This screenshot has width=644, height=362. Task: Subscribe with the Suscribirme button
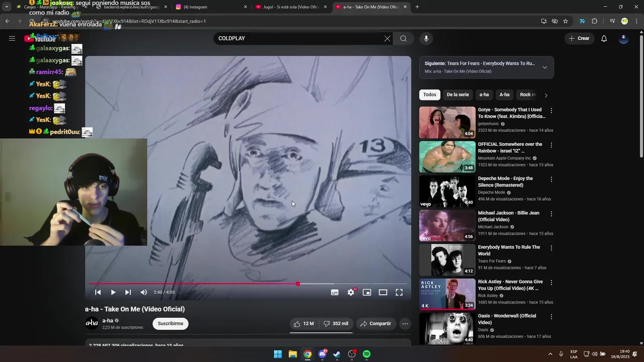point(171,324)
